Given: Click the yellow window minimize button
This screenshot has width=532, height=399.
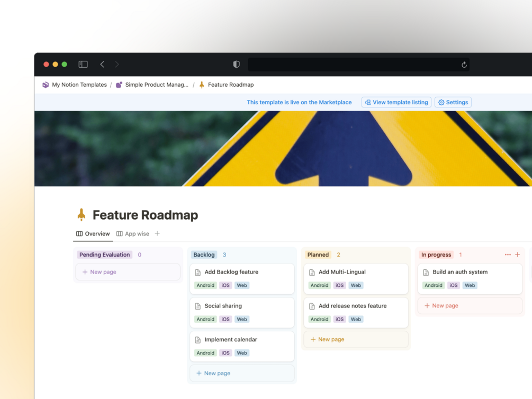Looking at the screenshot, I should (55, 64).
